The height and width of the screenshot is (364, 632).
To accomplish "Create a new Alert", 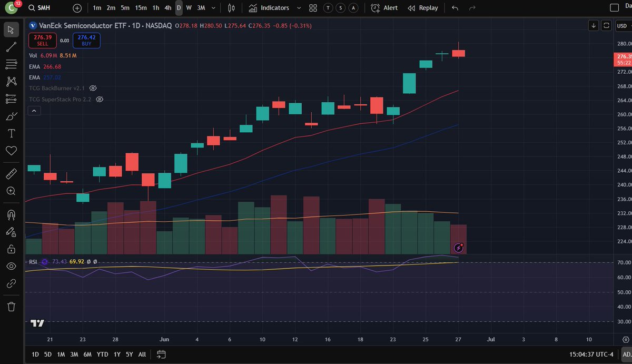I will (x=384, y=8).
